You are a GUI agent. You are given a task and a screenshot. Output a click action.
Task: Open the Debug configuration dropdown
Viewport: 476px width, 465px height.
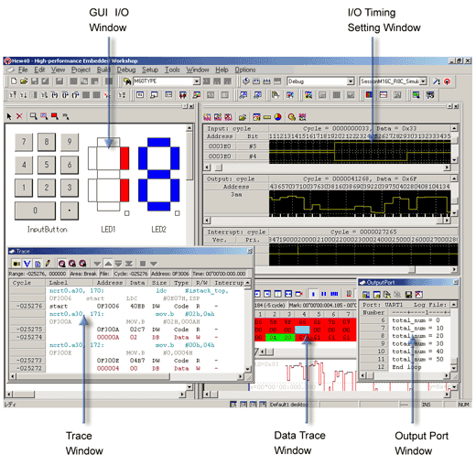coord(351,81)
